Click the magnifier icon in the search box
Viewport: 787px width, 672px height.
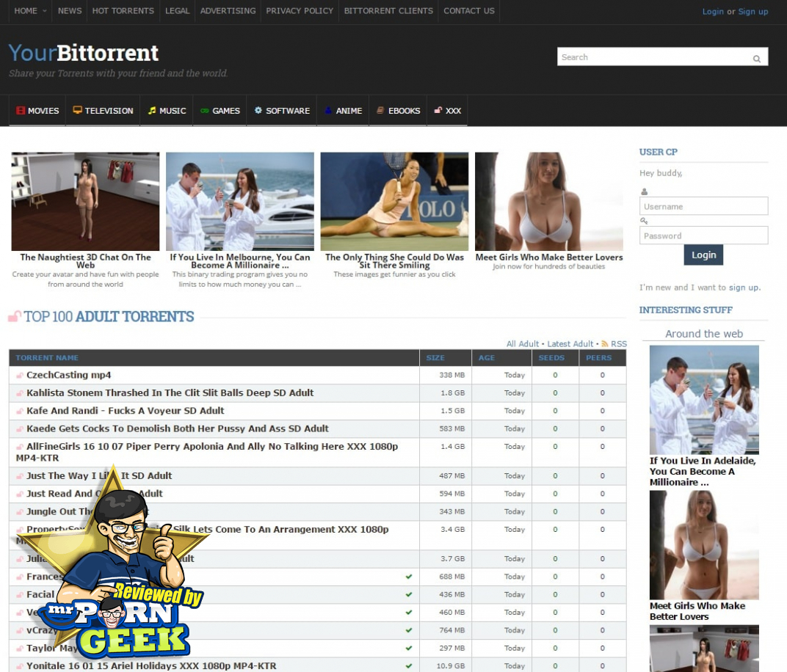click(756, 59)
